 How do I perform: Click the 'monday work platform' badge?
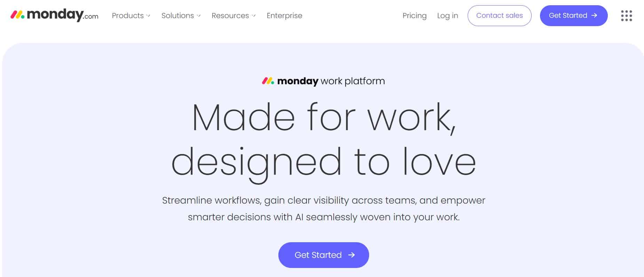coord(323,81)
